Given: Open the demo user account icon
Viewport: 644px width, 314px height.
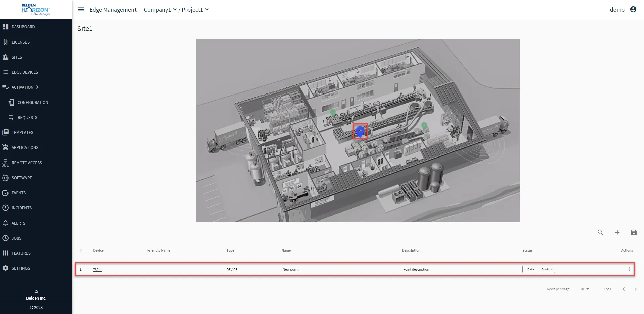Looking at the screenshot, I should (x=633, y=10).
